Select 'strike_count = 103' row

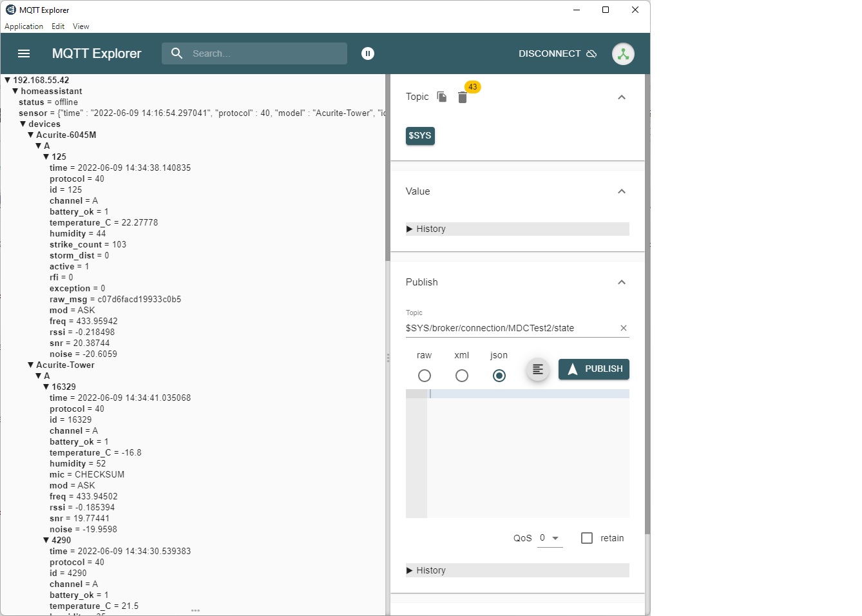pos(88,244)
